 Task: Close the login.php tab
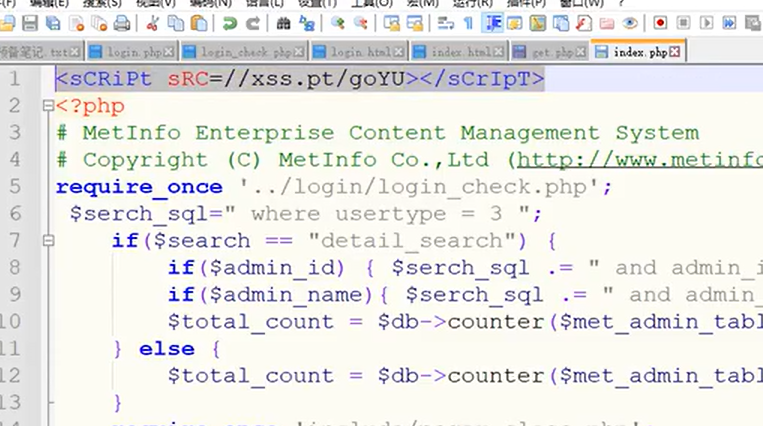coord(168,52)
